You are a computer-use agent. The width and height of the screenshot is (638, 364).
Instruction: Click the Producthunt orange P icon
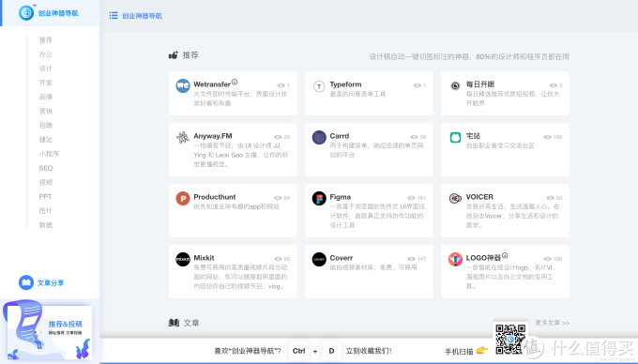click(183, 199)
